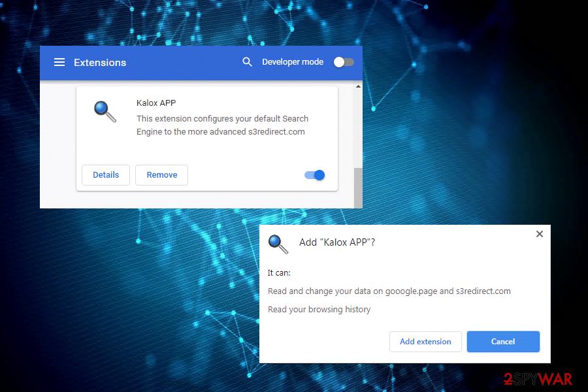This screenshot has width=588, height=392.
Task: Select the Kalox APP name in card
Action: click(x=156, y=103)
